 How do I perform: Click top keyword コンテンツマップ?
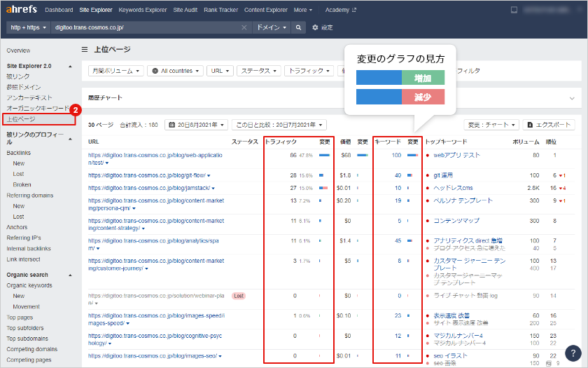click(x=456, y=221)
